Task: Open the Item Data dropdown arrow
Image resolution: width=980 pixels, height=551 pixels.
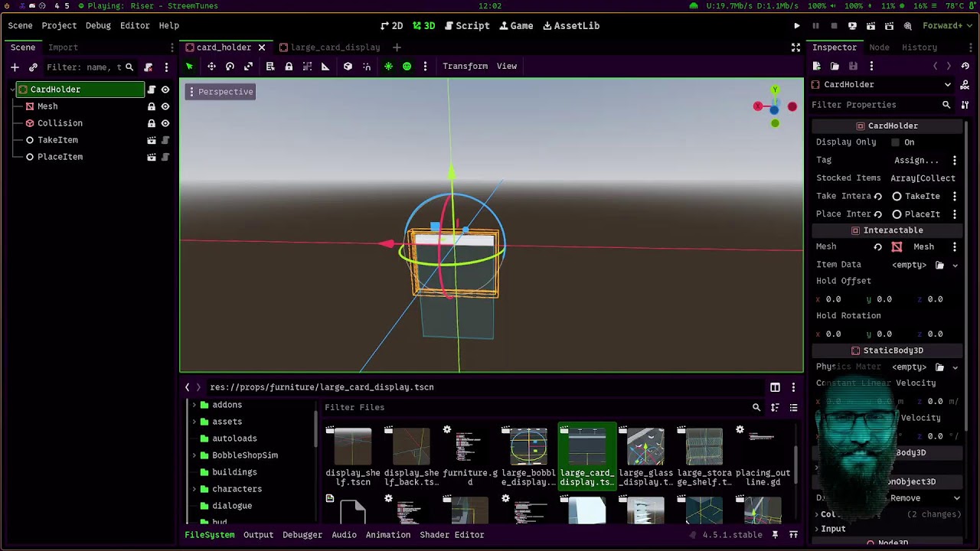Action: pyautogui.click(x=955, y=266)
